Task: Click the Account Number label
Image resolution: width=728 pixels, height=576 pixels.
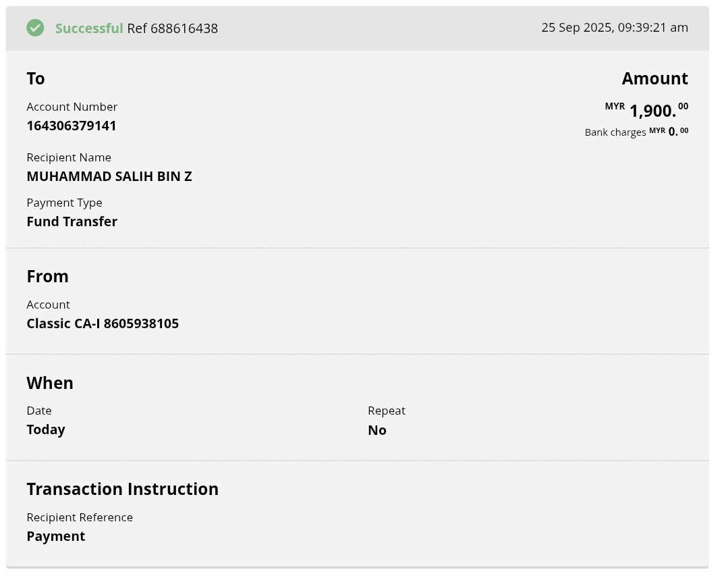Action: point(72,107)
